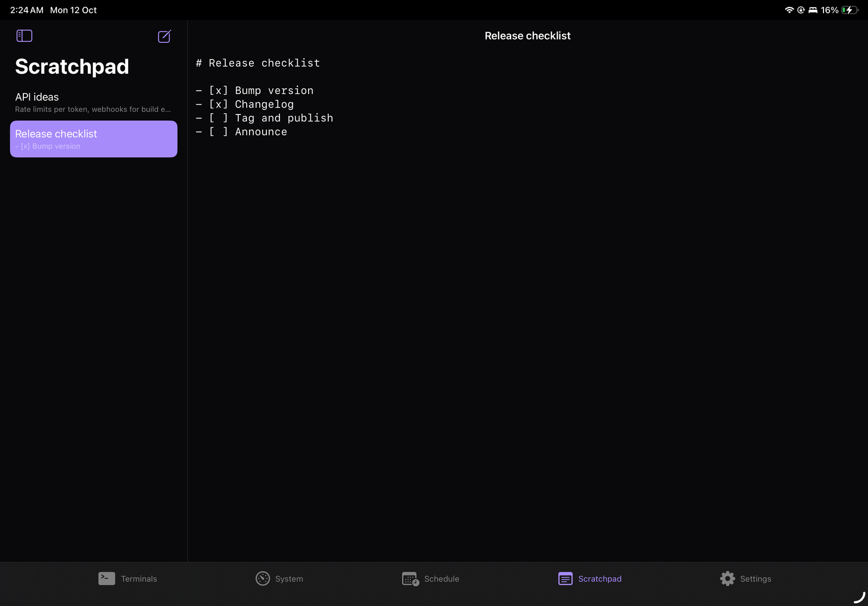Create a new note with compose icon
The height and width of the screenshot is (606, 868).
tap(164, 36)
